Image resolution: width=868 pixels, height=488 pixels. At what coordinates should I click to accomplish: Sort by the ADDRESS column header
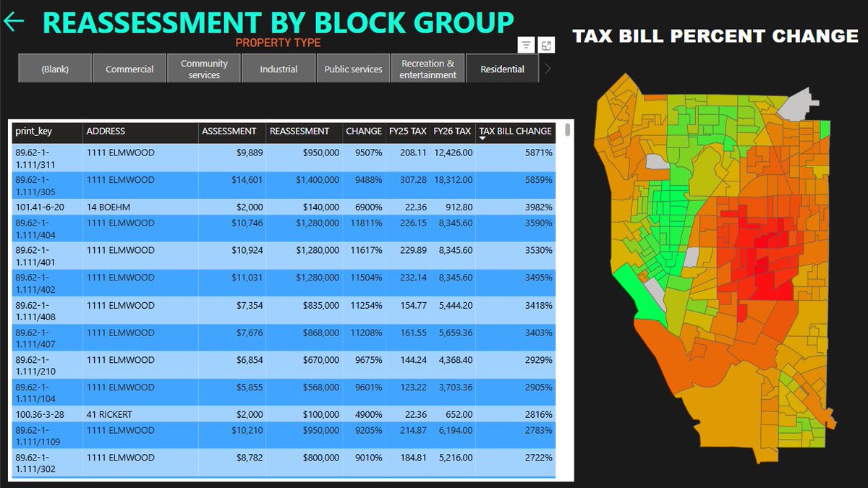tap(140, 132)
